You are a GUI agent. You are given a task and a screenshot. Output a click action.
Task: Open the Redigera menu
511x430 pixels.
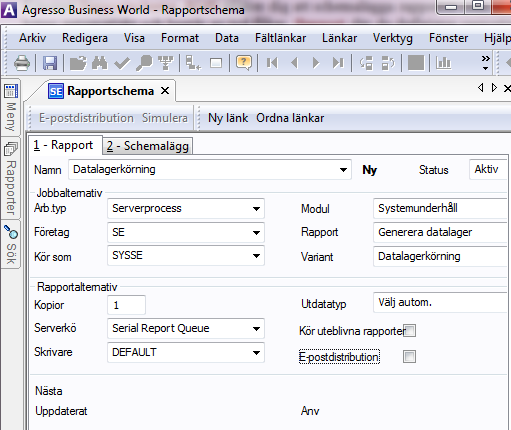(85, 38)
